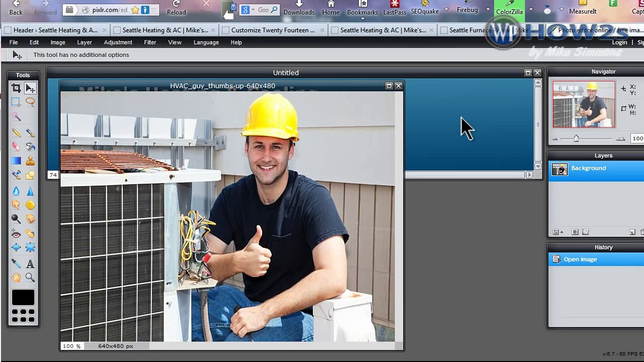The height and width of the screenshot is (362, 644).
Task: Select the Crop tool
Action: click(16, 88)
